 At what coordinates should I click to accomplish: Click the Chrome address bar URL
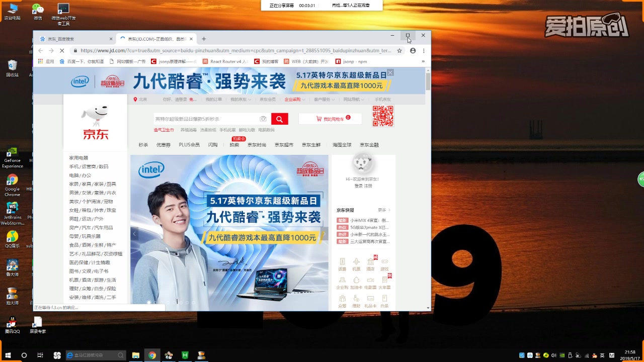(x=235, y=50)
